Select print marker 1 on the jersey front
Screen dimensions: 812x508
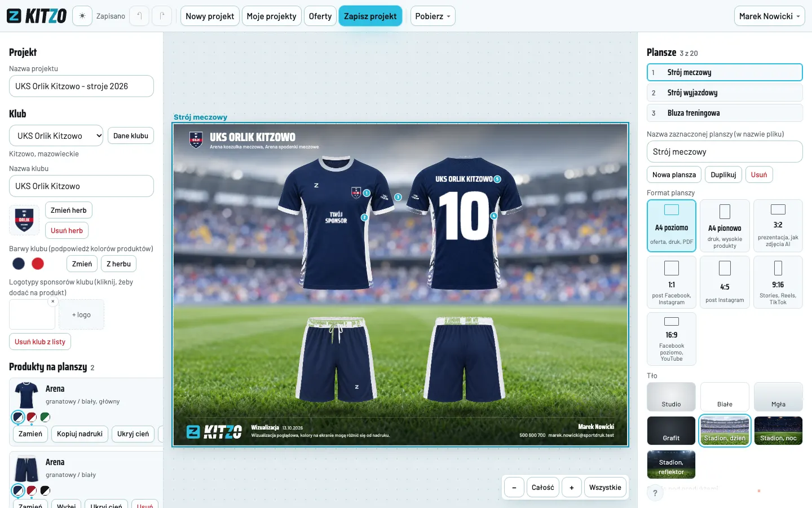click(367, 193)
